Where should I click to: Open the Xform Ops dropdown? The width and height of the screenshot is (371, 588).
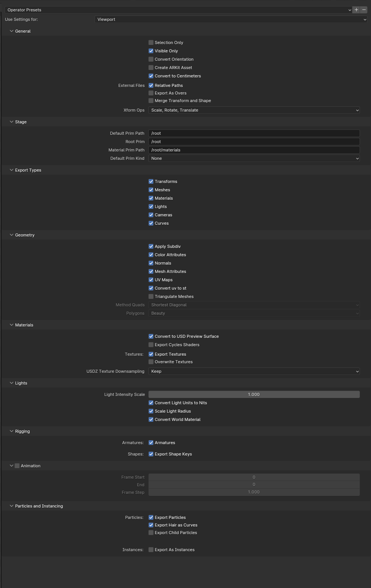click(x=254, y=110)
